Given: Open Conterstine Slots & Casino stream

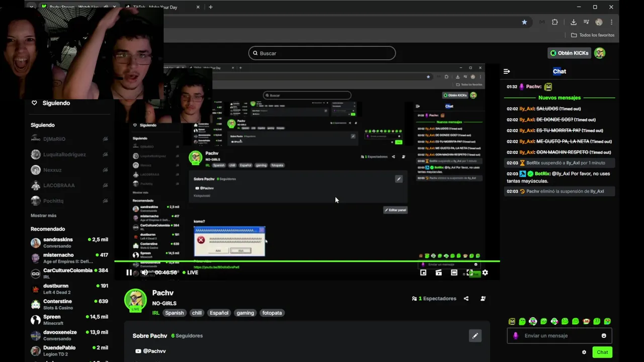Looking at the screenshot, I should [70, 305].
